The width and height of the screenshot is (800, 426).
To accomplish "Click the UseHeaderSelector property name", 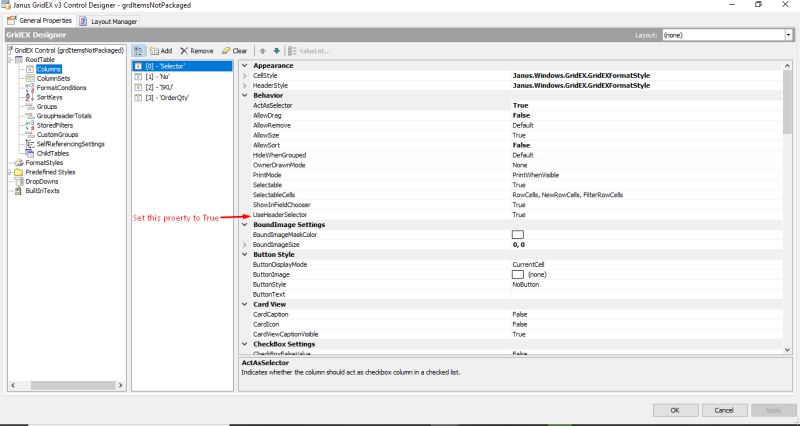I will [x=280, y=215].
